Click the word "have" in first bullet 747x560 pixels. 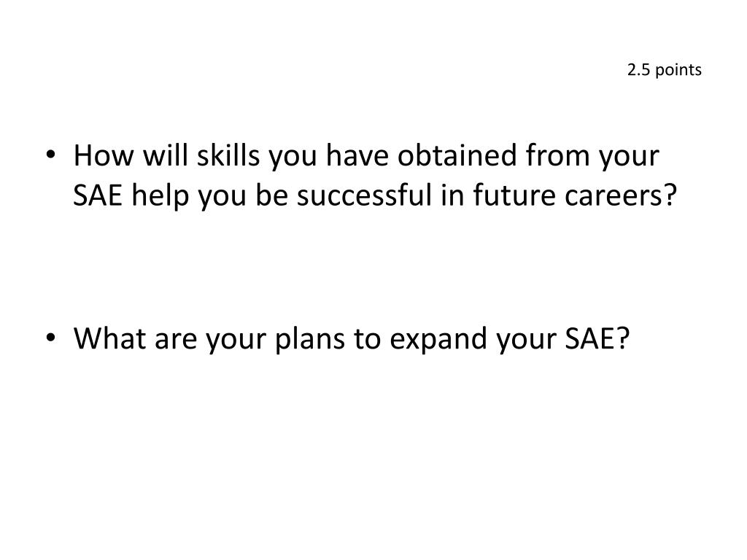pos(357,155)
